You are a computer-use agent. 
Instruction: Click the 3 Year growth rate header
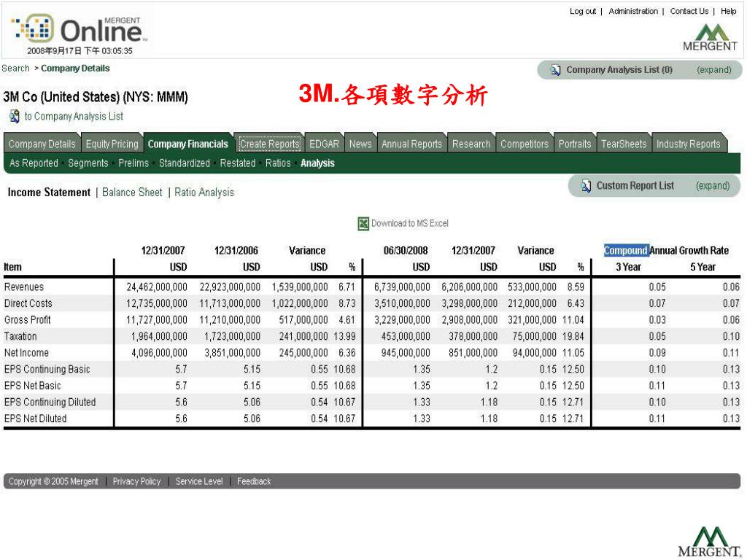pyautogui.click(x=628, y=267)
